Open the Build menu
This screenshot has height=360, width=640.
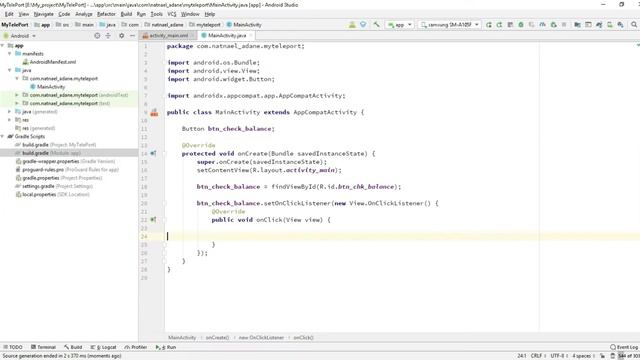coord(126,14)
